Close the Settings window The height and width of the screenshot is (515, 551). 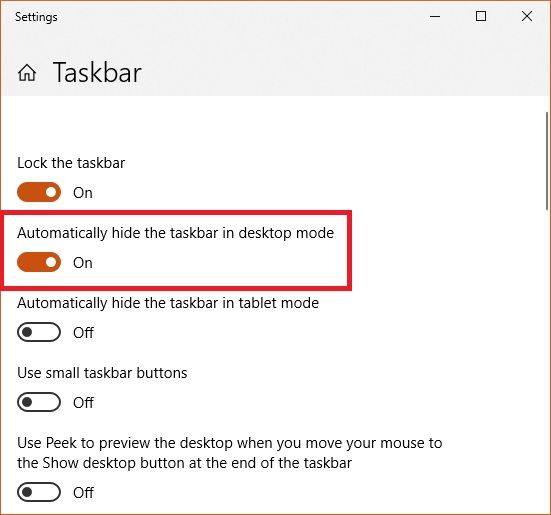pyautogui.click(x=527, y=16)
